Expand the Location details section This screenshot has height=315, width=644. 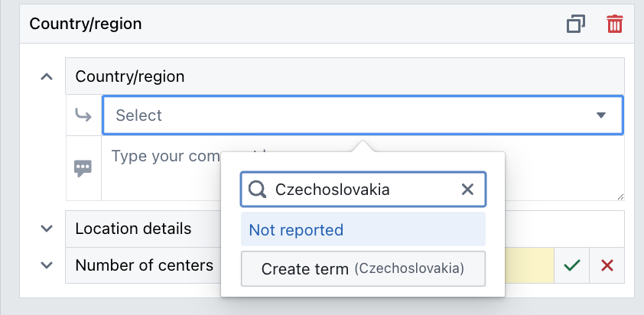pyautogui.click(x=47, y=228)
